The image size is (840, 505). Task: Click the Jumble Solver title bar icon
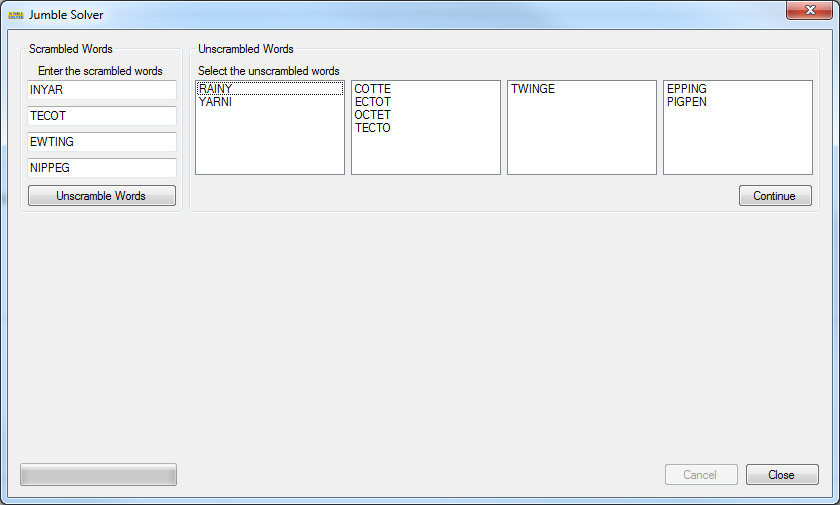15,15
